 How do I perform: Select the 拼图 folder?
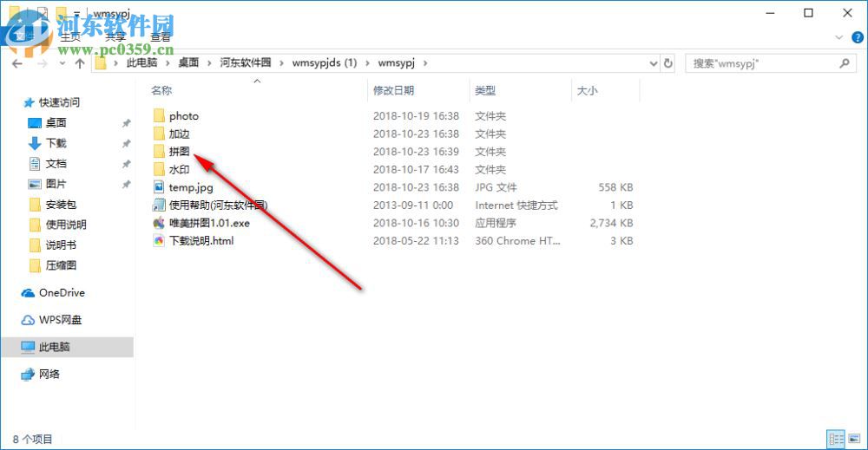(x=179, y=152)
